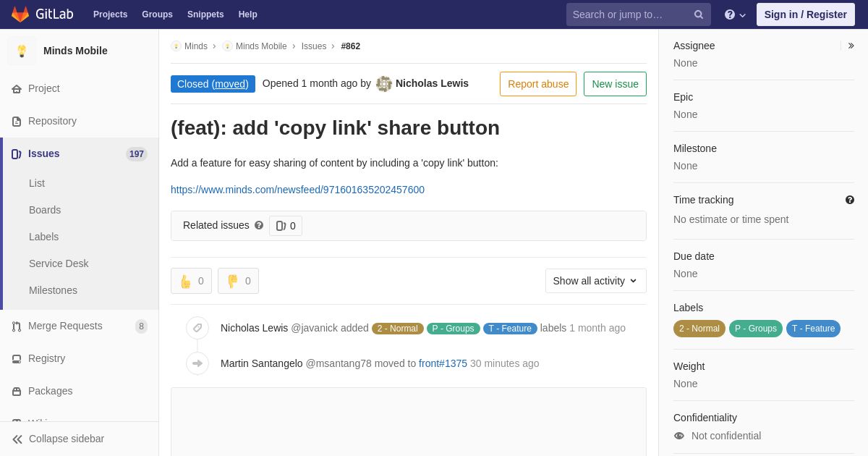Click '2 - Normal' label in right sidebar

tap(699, 329)
